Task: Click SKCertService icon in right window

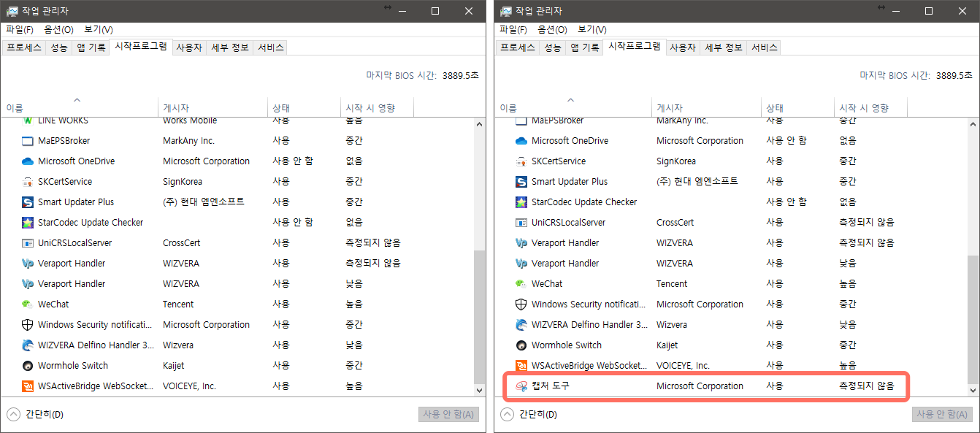Action: (521, 161)
